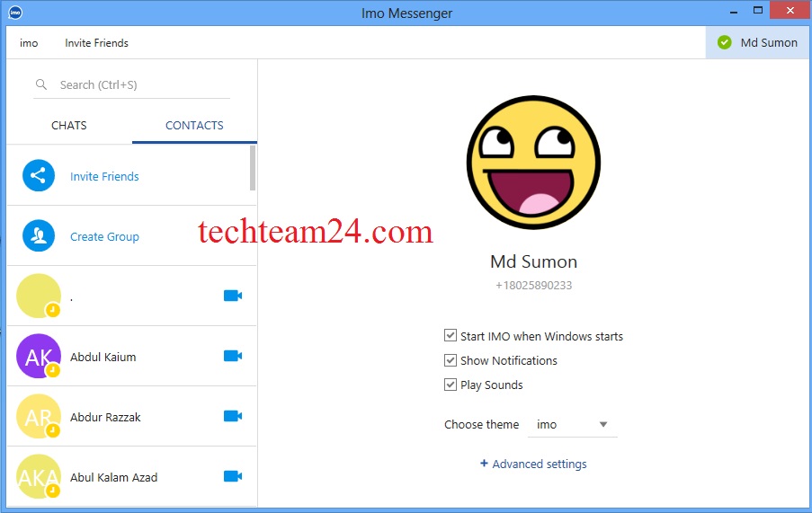
Task: Minimize the Imo Messenger window
Action: pos(733,12)
